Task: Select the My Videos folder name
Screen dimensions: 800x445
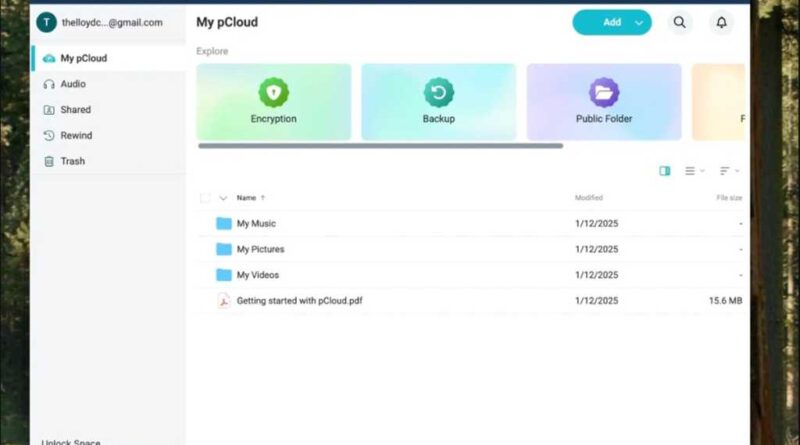Action: [258, 275]
